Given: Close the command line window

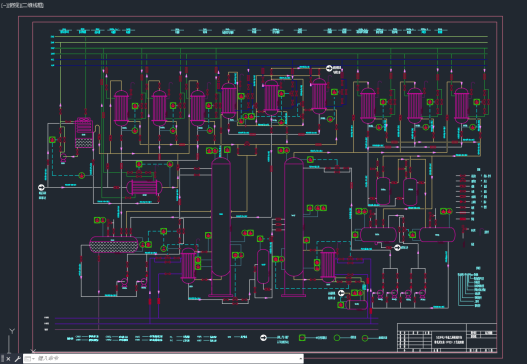Looking at the screenshot, I should point(8,359).
